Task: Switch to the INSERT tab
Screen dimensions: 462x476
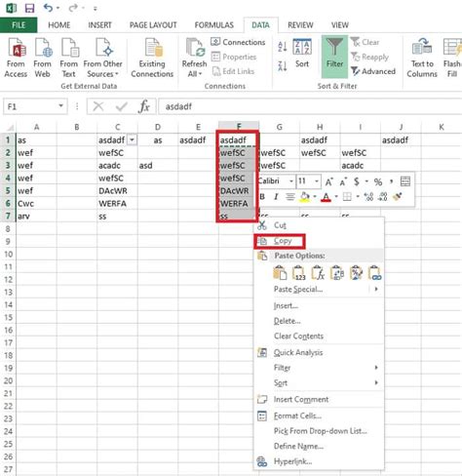Action: pyautogui.click(x=99, y=25)
